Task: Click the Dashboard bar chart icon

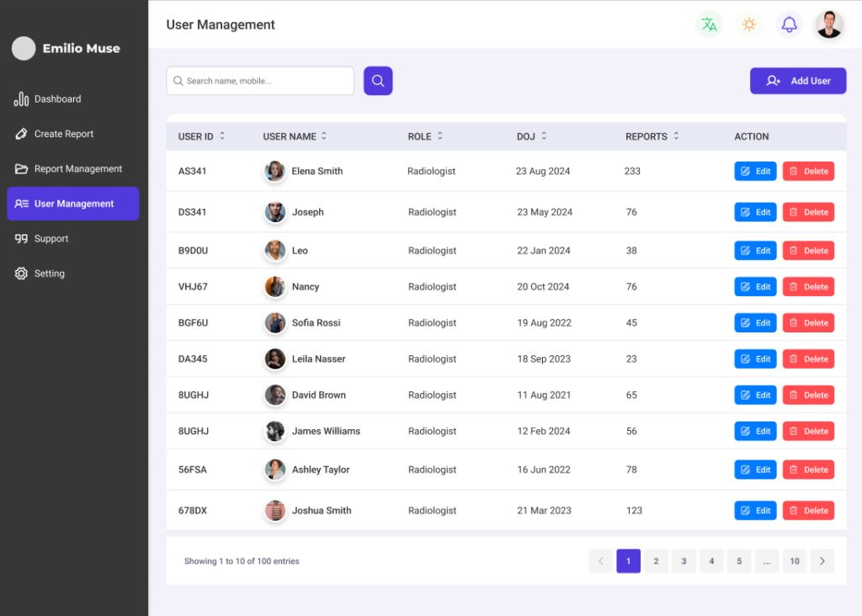Action: pos(21,99)
